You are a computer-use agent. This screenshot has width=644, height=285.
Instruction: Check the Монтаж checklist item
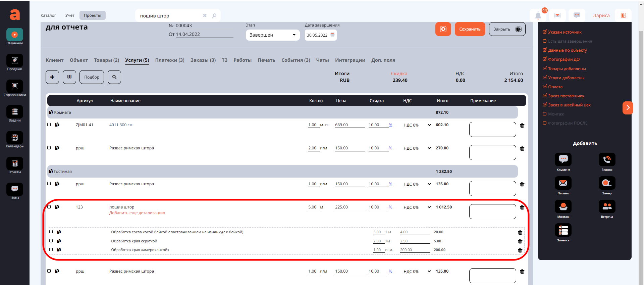pyautogui.click(x=545, y=114)
